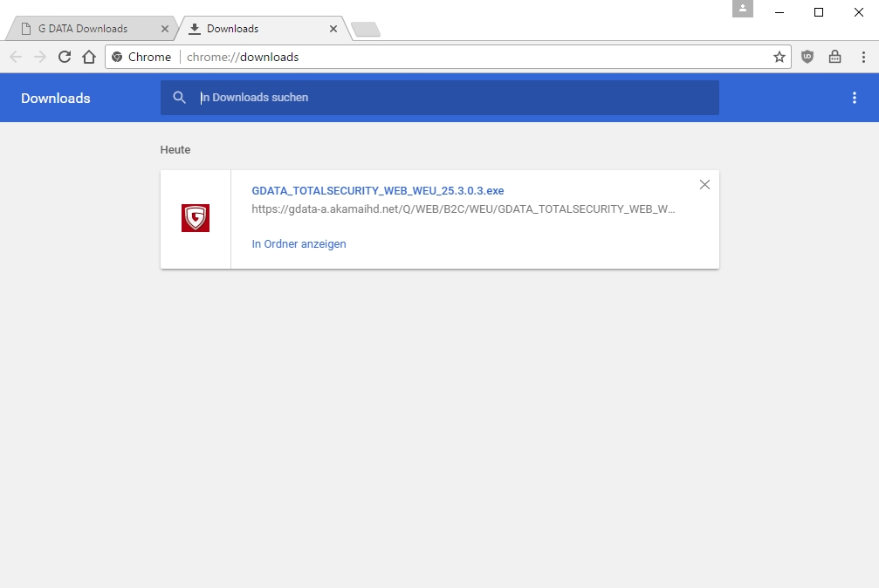Click the Chrome site info chip

[141, 57]
